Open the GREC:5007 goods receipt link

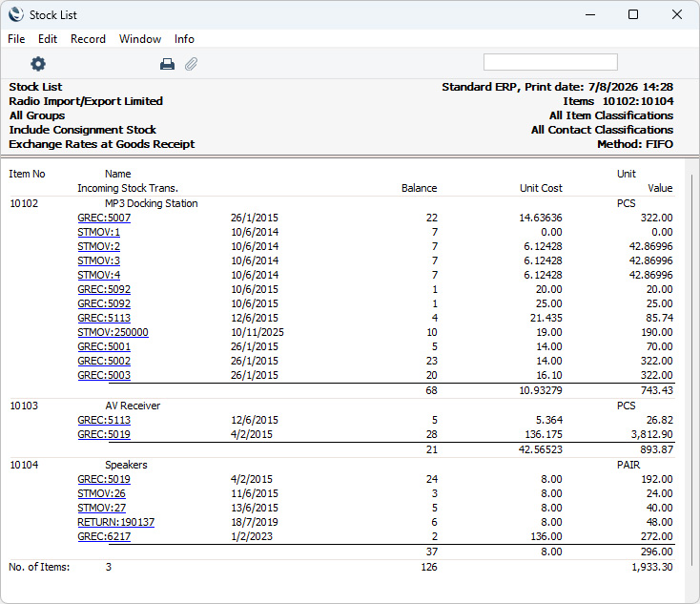pyautogui.click(x=104, y=218)
